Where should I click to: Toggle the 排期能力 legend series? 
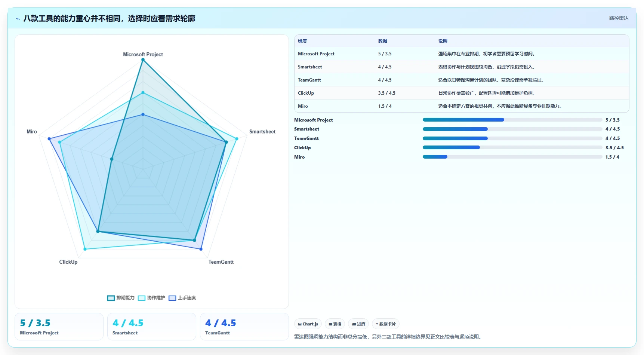click(121, 298)
